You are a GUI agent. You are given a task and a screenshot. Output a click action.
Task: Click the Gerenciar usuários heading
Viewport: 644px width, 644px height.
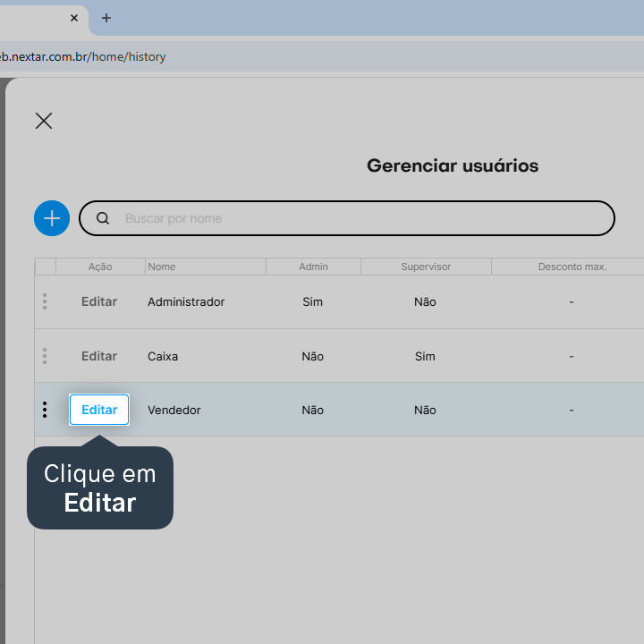453,165
